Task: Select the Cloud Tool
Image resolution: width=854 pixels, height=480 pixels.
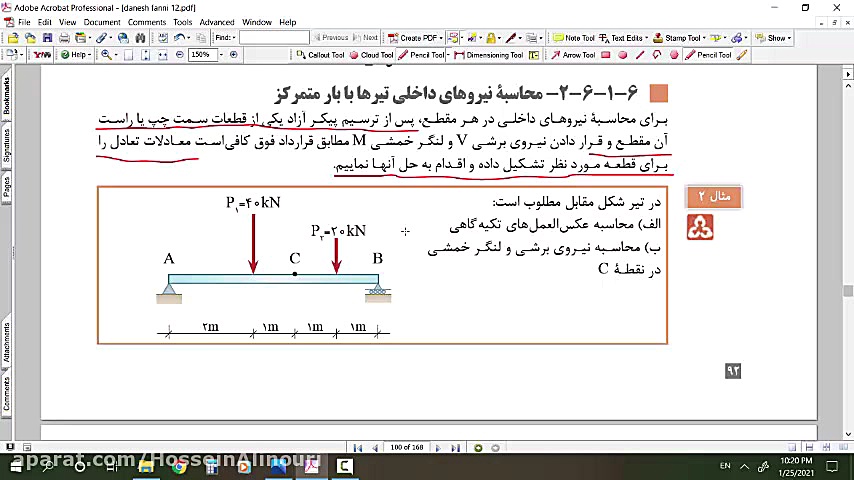Action: pyautogui.click(x=371, y=55)
